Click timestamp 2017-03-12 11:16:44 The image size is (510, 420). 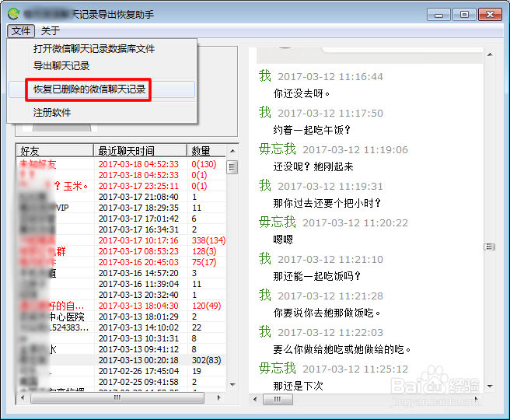pos(330,77)
